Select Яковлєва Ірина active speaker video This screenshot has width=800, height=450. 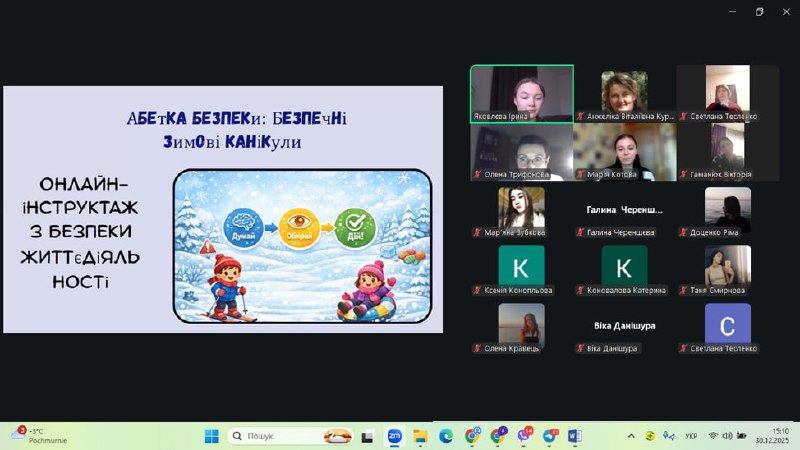tap(521, 94)
